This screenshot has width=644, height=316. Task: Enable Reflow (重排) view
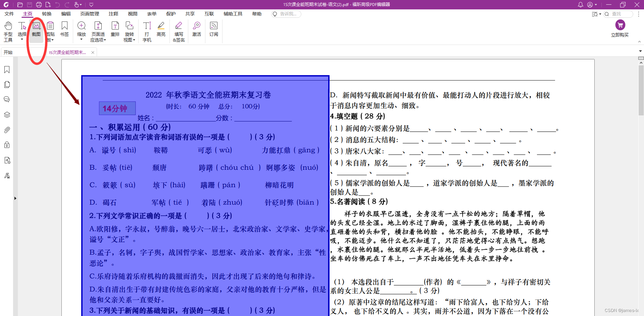tap(115, 30)
